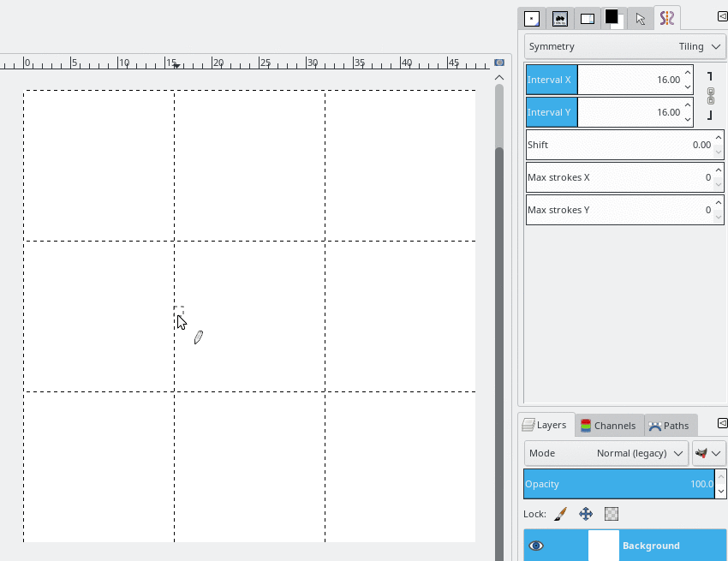Select the Background layer thumbnail

tap(604, 546)
